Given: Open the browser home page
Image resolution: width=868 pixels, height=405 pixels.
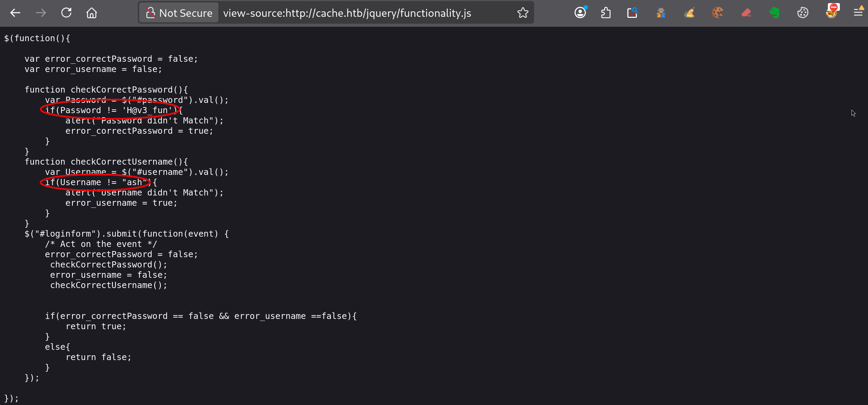Looking at the screenshot, I should [92, 13].
